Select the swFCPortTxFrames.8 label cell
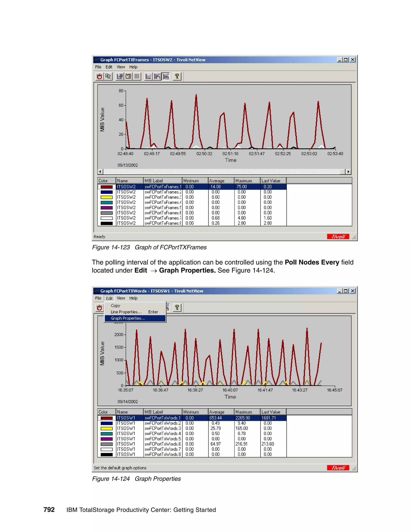 click(x=163, y=223)
